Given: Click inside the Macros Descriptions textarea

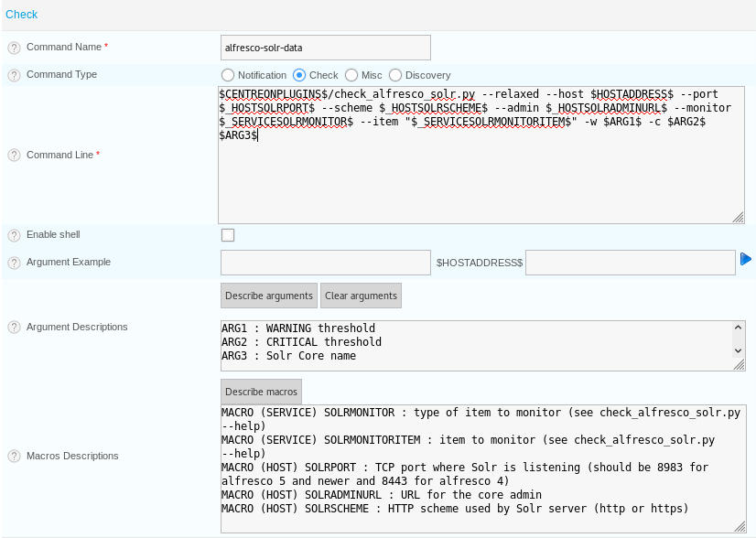Looking at the screenshot, I should pos(483,468).
